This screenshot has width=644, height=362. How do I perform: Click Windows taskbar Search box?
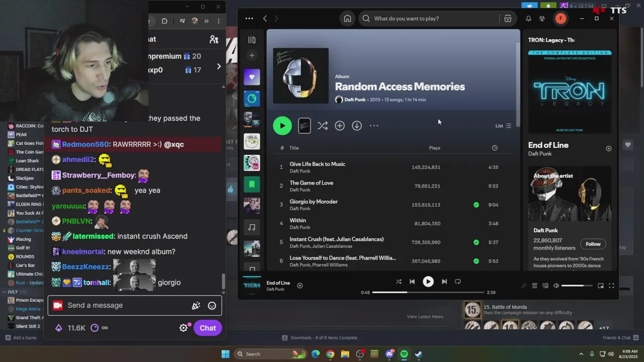pyautogui.click(x=270, y=354)
